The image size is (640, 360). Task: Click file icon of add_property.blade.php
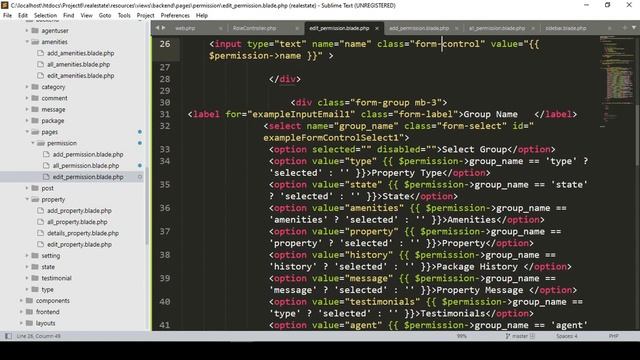tap(40, 211)
